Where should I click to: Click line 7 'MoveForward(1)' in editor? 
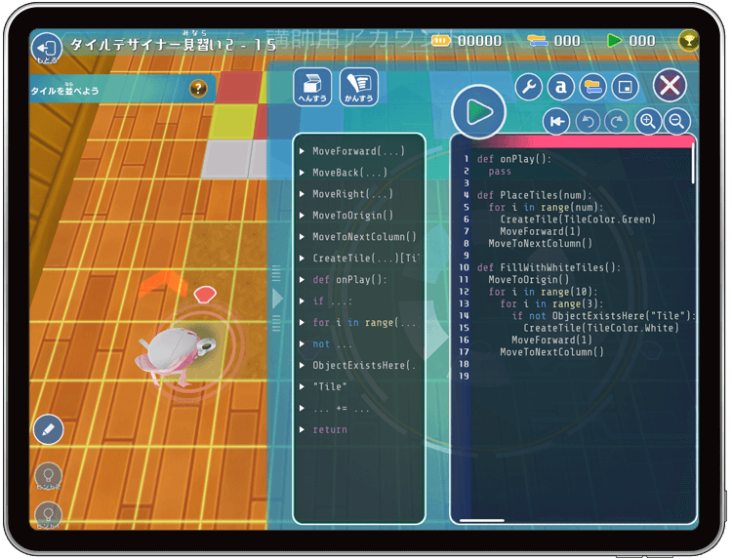[540, 231]
